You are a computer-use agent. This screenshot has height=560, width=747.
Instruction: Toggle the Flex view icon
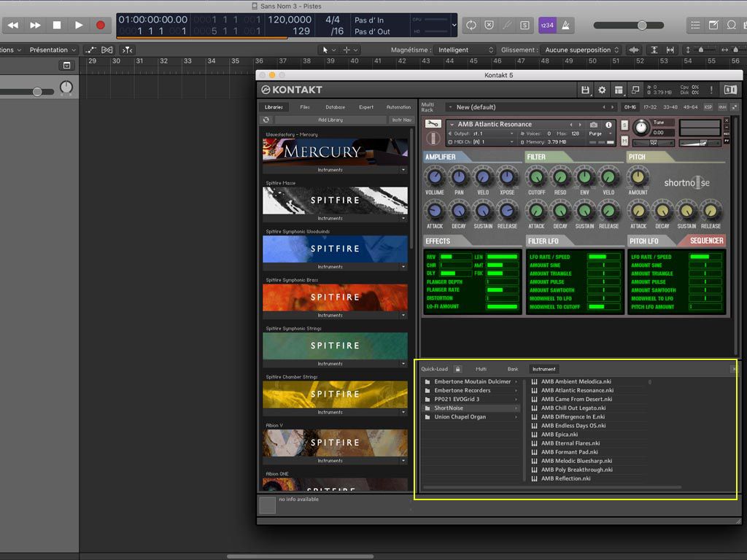coord(107,50)
